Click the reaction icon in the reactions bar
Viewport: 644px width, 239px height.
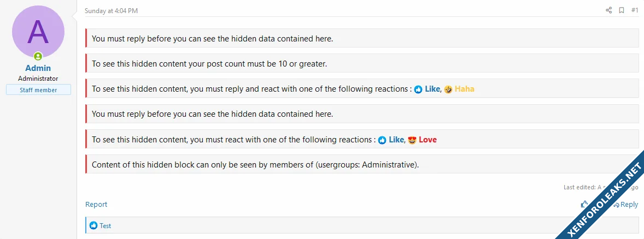(93, 225)
